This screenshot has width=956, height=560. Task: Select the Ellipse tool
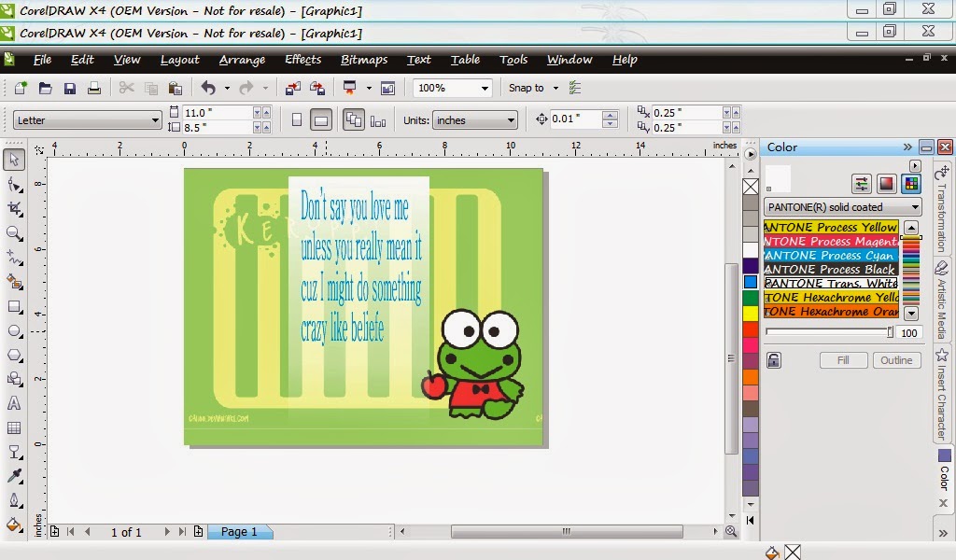14,331
